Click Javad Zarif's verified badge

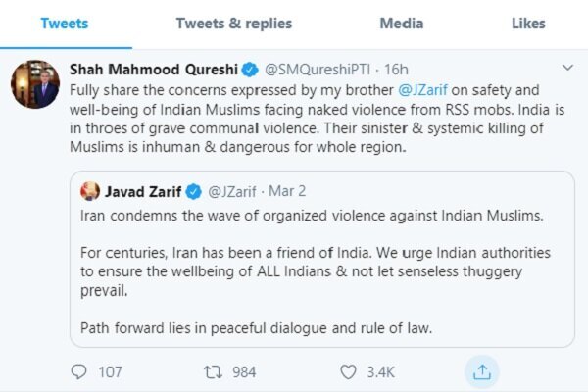194,190
